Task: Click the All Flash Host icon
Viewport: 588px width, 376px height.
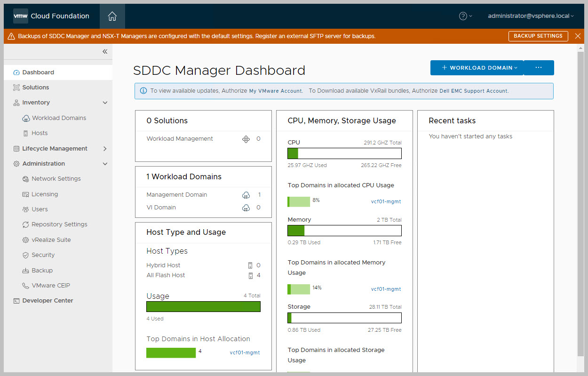Action: (251, 275)
